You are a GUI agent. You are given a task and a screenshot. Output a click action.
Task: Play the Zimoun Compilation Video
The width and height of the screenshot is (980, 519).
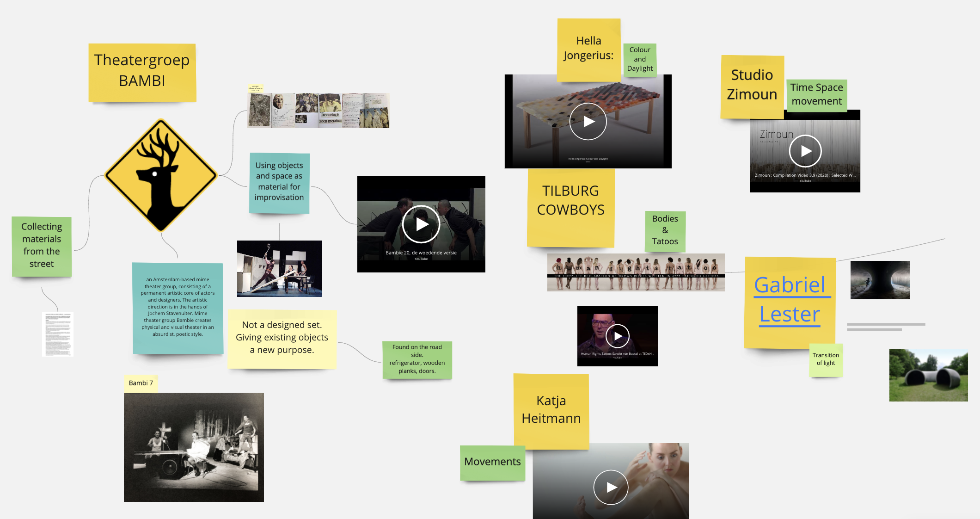805,151
